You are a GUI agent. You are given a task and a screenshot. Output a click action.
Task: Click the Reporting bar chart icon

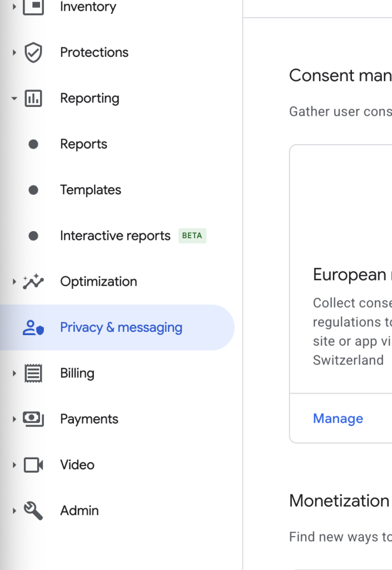tap(33, 98)
